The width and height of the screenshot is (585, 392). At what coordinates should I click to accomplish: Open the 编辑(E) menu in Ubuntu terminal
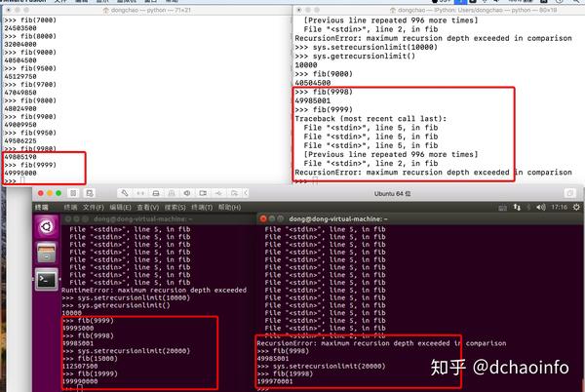(x=120, y=208)
